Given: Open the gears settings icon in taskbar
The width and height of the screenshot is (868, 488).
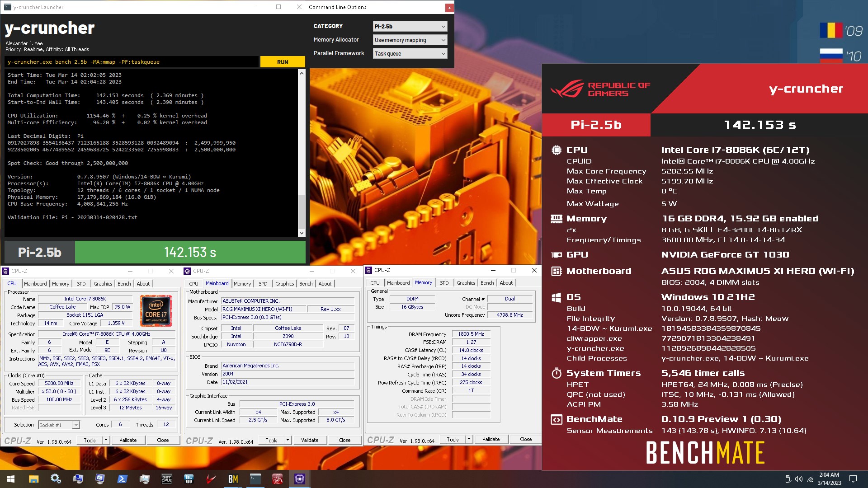Looking at the screenshot, I should [x=56, y=479].
